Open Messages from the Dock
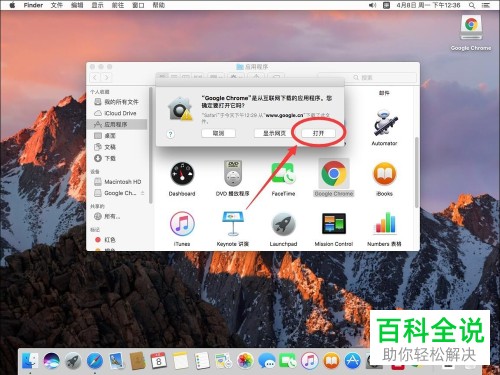The width and height of the screenshot is (500, 375). coord(267,361)
